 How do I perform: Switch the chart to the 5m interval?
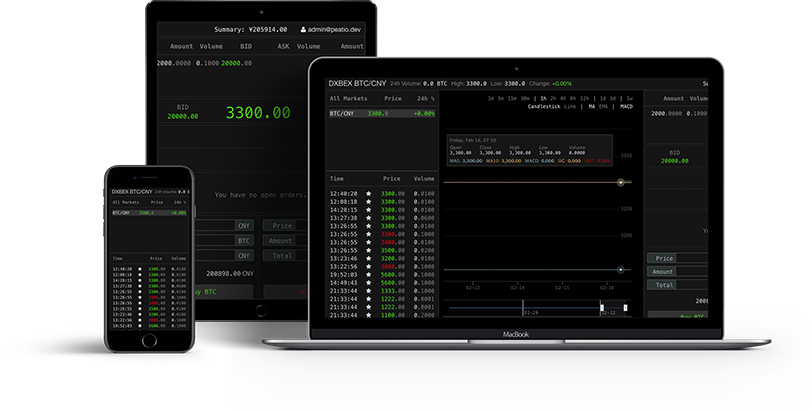pos(501,98)
